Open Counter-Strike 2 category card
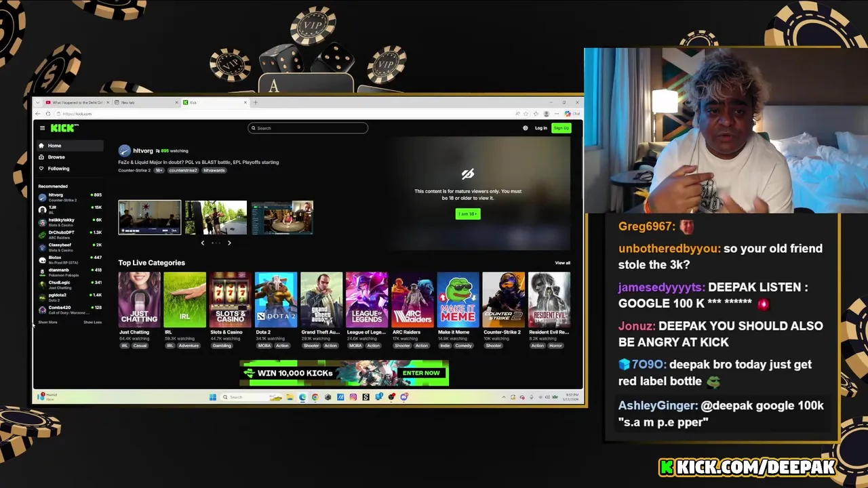Image resolution: width=868 pixels, height=488 pixels. coord(504,300)
